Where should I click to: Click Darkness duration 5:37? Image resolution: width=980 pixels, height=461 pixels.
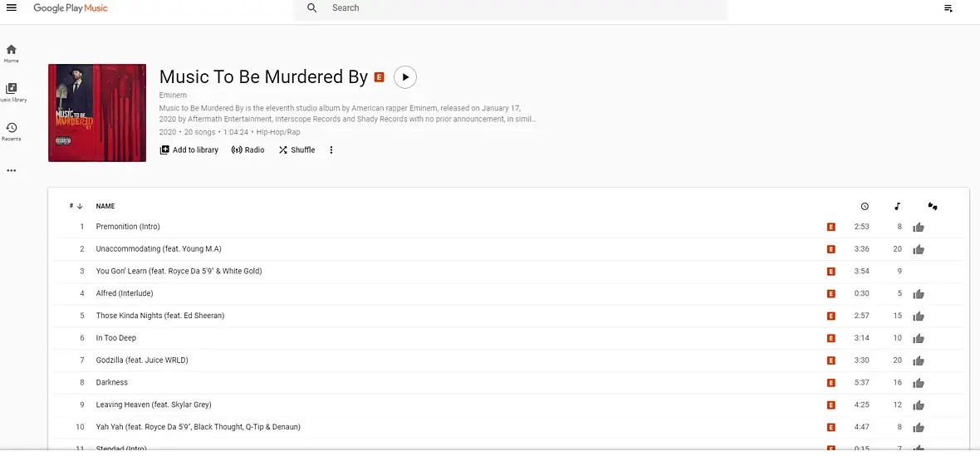[861, 382]
